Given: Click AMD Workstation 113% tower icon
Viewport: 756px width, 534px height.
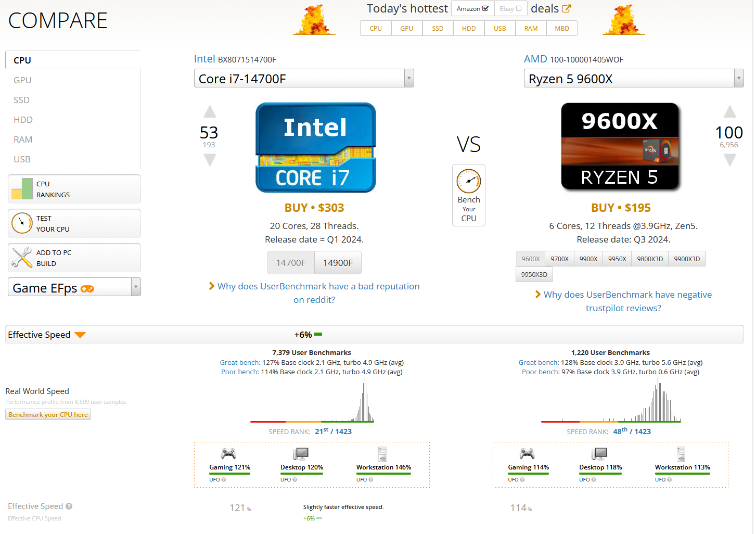Looking at the screenshot, I should pyautogui.click(x=681, y=454).
